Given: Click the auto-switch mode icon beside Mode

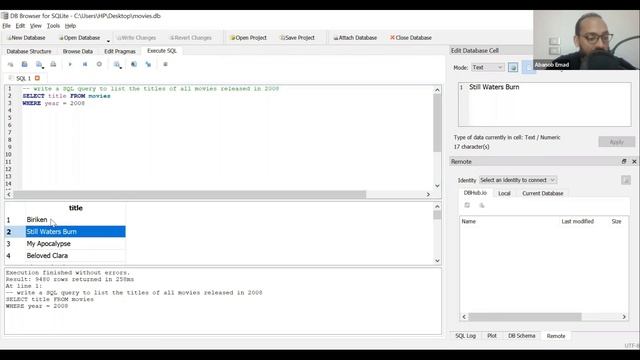Looking at the screenshot, I should point(513,67).
